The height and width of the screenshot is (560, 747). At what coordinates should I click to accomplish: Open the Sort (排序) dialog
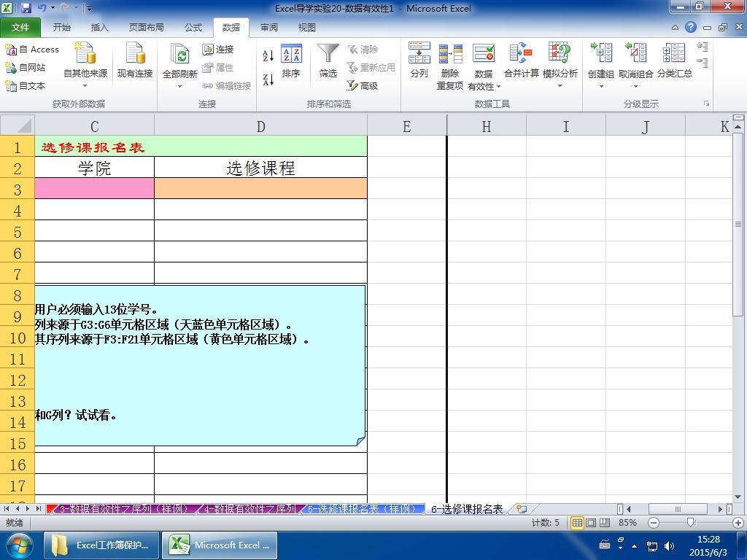click(x=291, y=61)
